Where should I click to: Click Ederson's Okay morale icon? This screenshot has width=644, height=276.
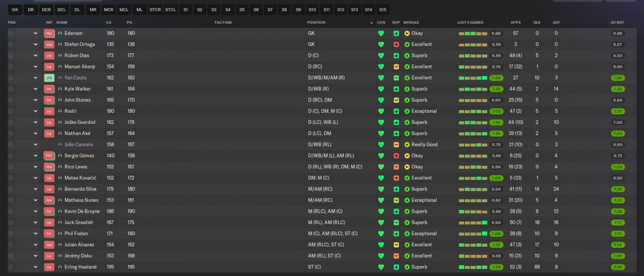pyautogui.click(x=407, y=33)
